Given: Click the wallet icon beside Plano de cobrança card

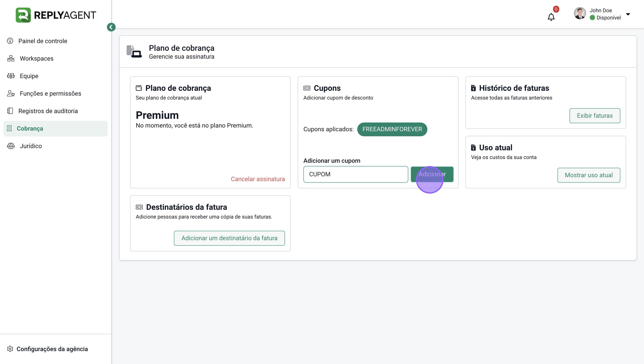Looking at the screenshot, I should tap(139, 88).
